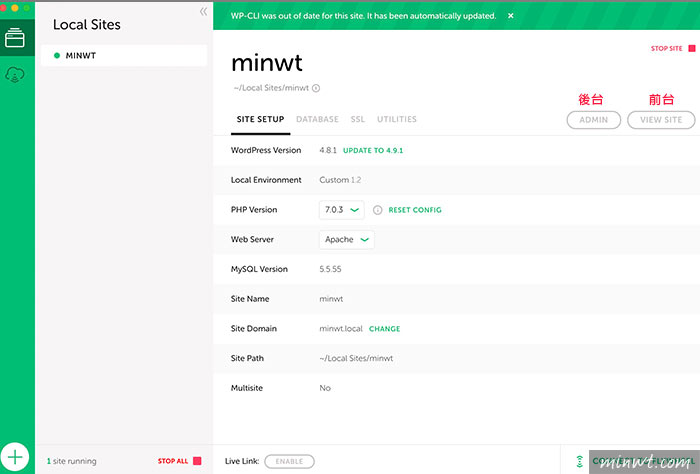Switch to the Site Setup tab

[260, 119]
